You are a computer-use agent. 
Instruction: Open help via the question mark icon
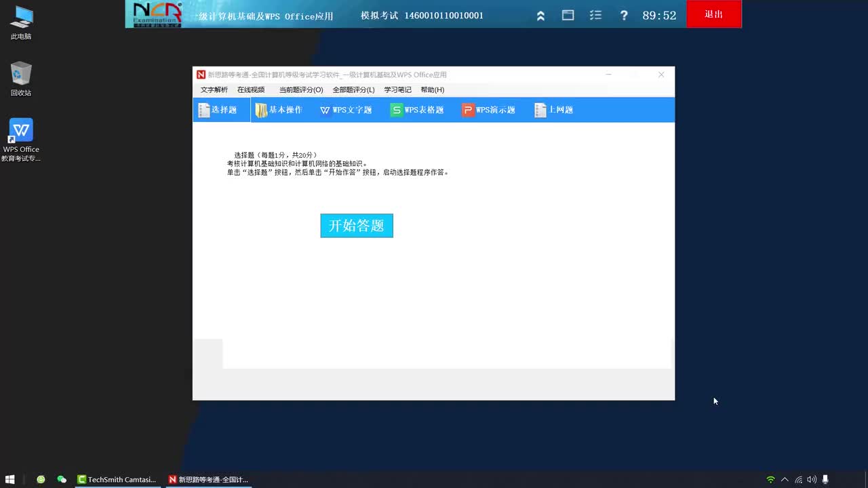624,15
